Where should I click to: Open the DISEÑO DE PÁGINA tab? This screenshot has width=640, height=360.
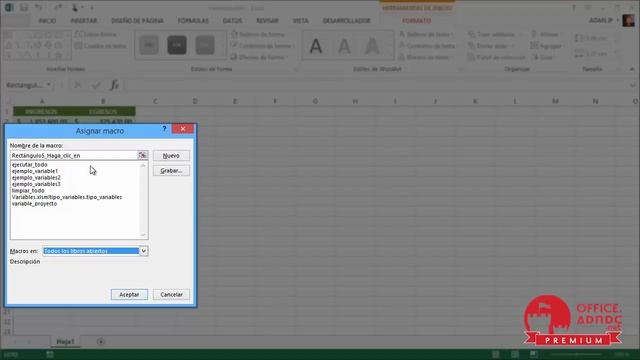coord(138,20)
